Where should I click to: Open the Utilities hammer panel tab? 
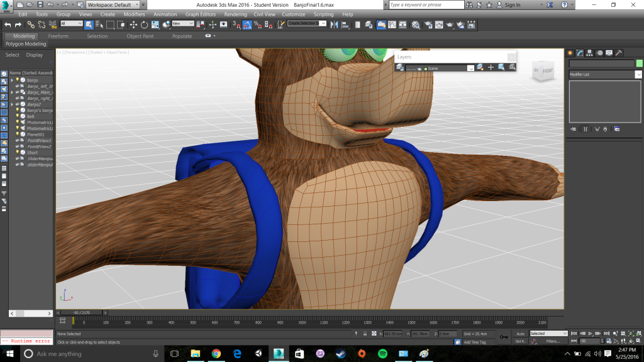point(619,53)
